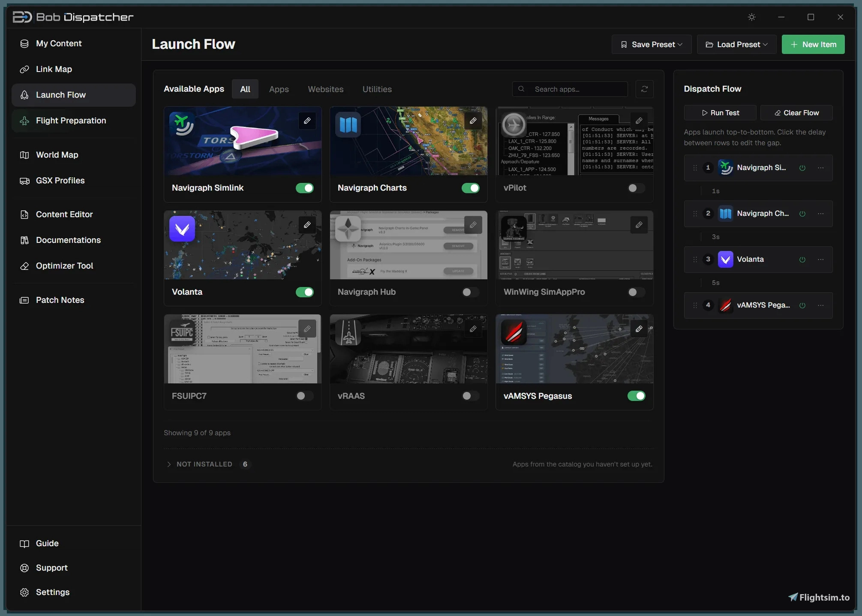Open the more options menu for Navigraph Simlink row
Screen dimensions: 862x616
821,168
